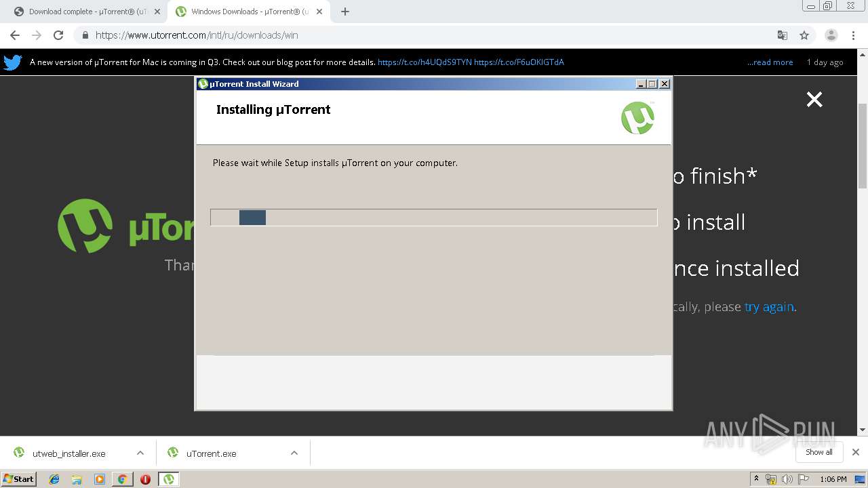Click the page vertical scrollbar
Image resolution: width=868 pixels, height=488 pixels.
click(x=863, y=146)
